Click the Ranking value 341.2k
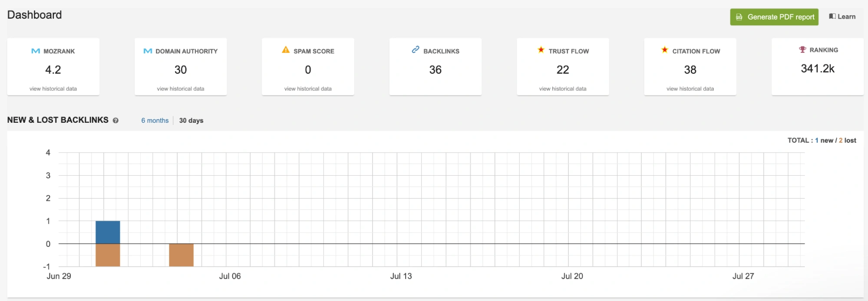Image resolution: width=868 pixels, height=301 pixels. (x=818, y=69)
